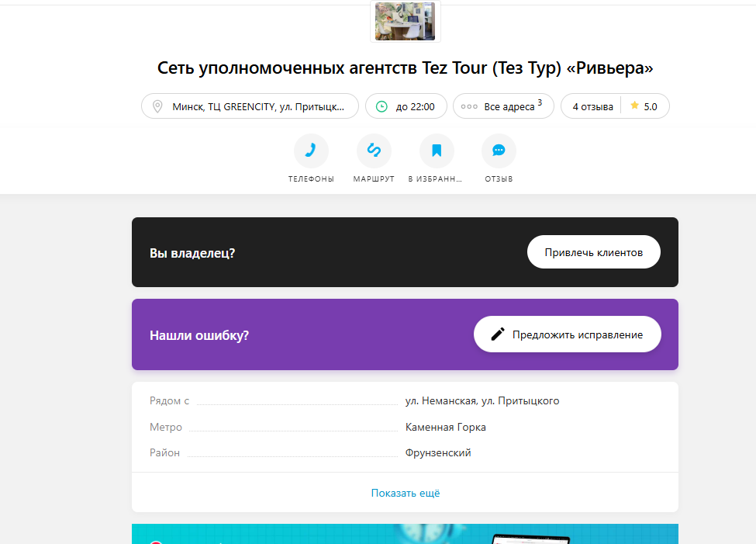Click the Отзыв label under chat icon
The width and height of the screenshot is (756, 544).
pos(499,179)
